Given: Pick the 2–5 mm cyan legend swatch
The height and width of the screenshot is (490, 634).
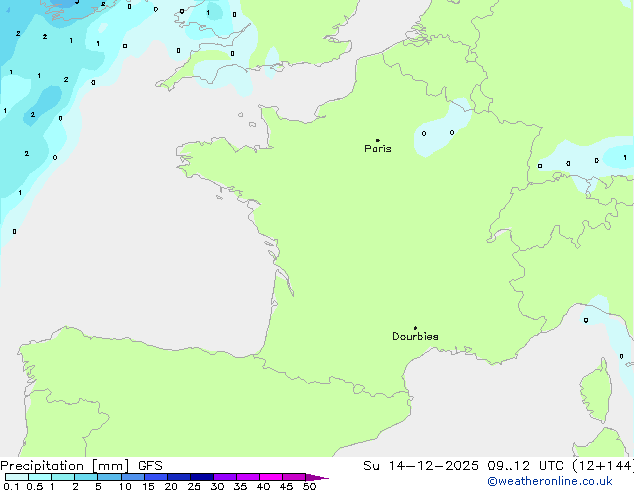Looking at the screenshot, I should 86,477.
